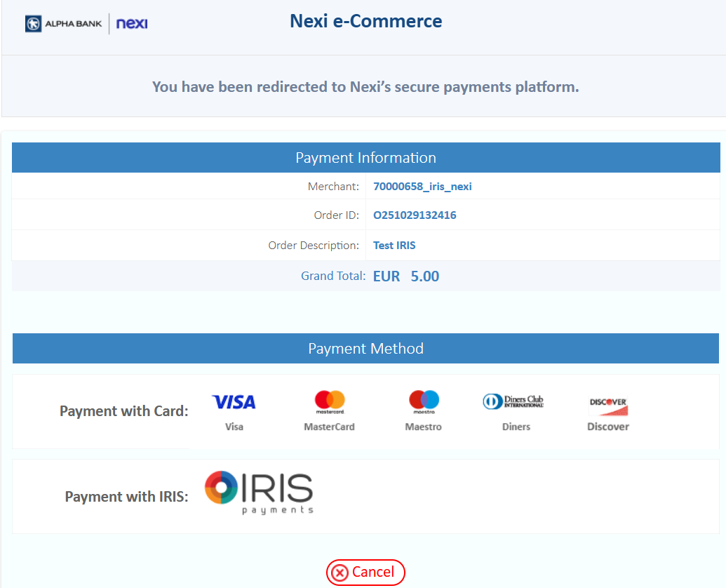Click the red X icon inside Cancel

click(340, 573)
